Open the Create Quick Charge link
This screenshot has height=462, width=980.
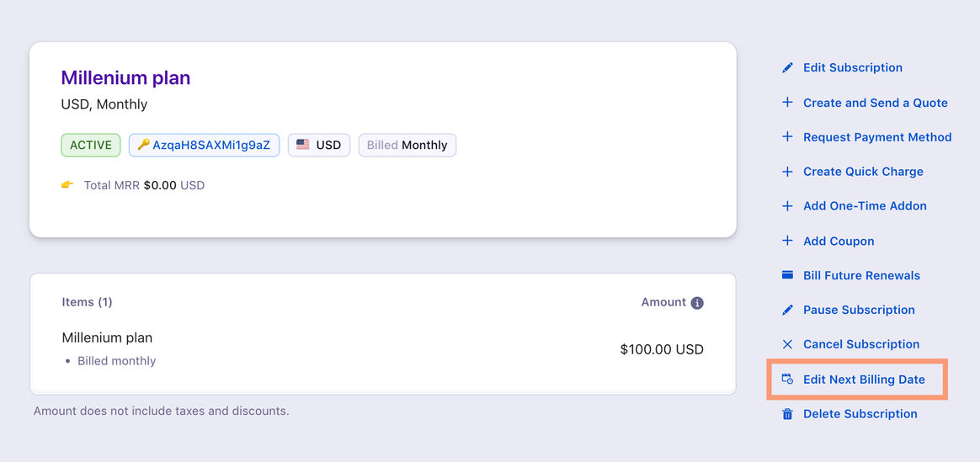click(x=863, y=172)
